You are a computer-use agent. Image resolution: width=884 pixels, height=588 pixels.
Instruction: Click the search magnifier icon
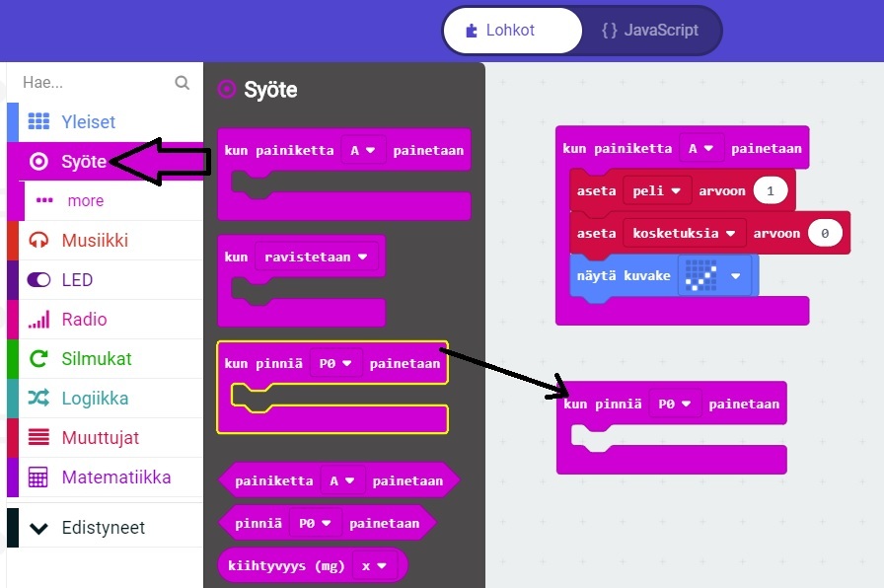(182, 83)
